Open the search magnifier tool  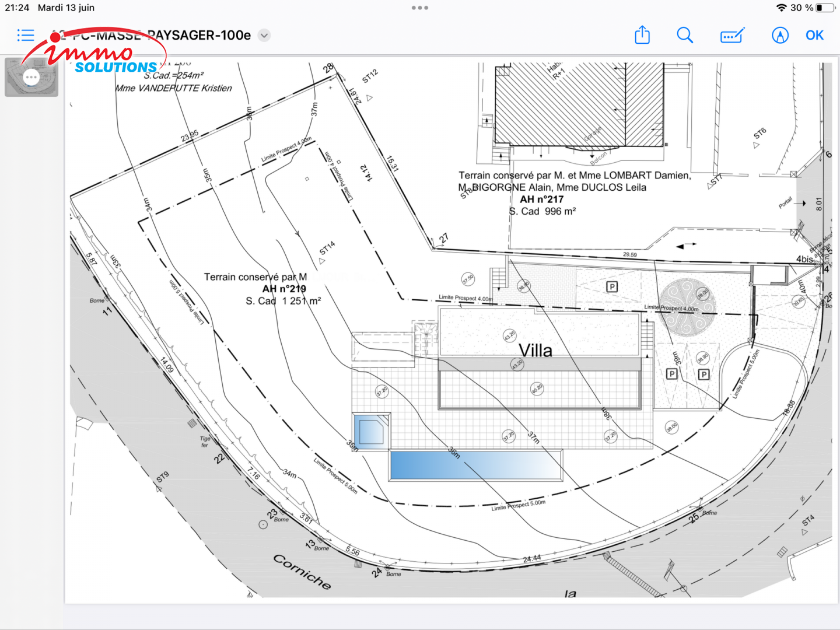(684, 36)
